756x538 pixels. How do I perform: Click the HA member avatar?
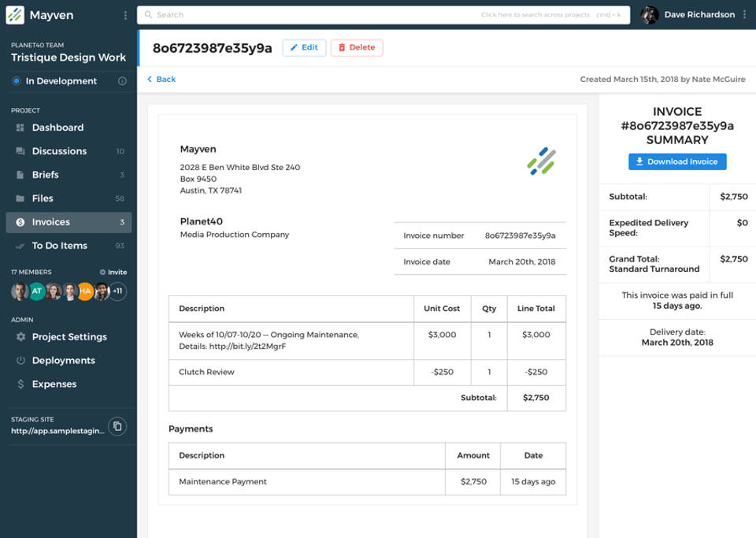[85, 291]
